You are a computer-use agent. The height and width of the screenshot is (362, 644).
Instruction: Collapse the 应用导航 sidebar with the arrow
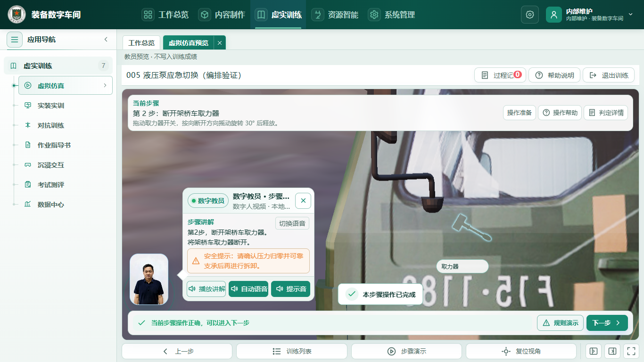(106, 40)
